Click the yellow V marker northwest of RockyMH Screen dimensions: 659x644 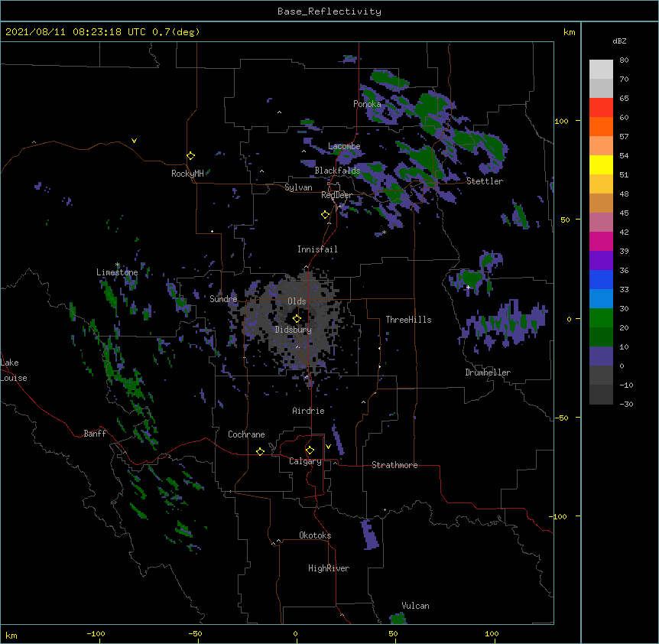coord(134,141)
